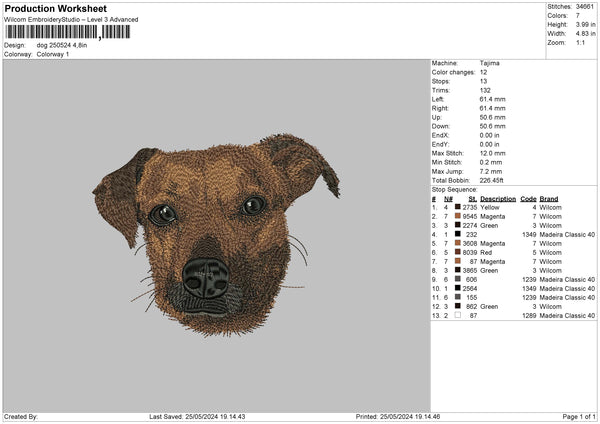This screenshot has height=424, width=600.
Task: Click the Brand column header
Action: (x=549, y=198)
